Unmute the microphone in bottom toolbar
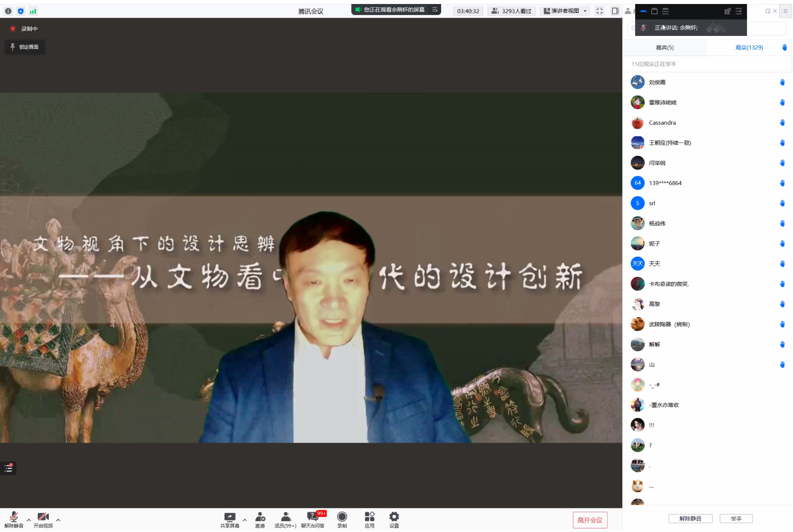 (x=14, y=519)
